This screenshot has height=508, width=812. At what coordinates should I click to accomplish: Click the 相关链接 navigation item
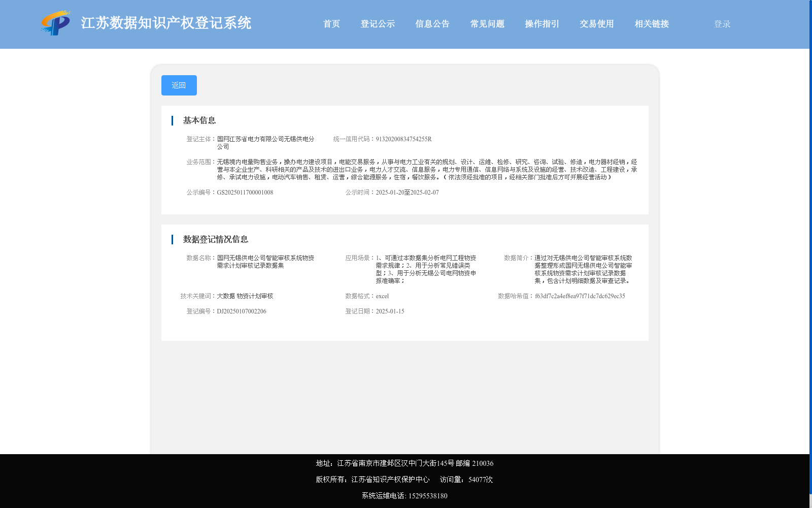(652, 24)
